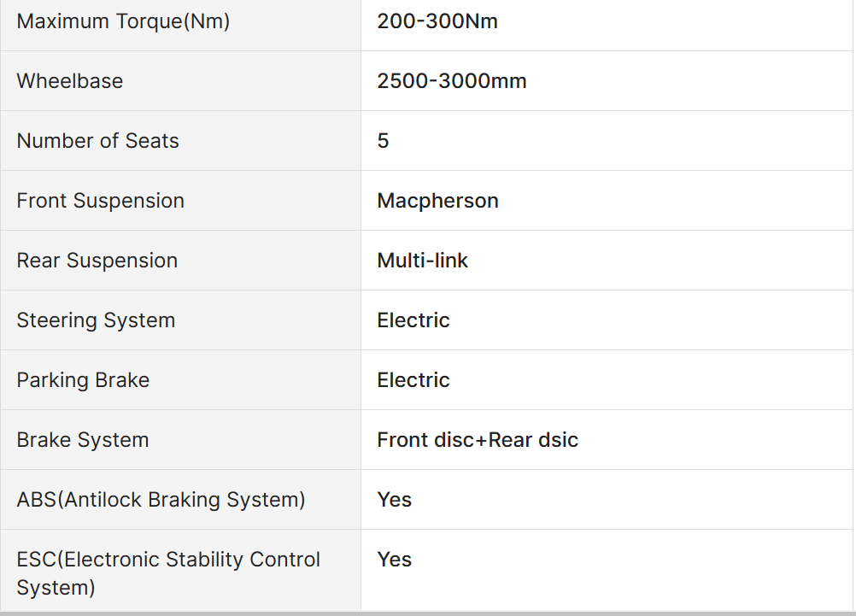Click the Maximum Torque(Nm) label cell
Image resolution: width=856 pixels, height=616 pixels.
tap(123, 21)
